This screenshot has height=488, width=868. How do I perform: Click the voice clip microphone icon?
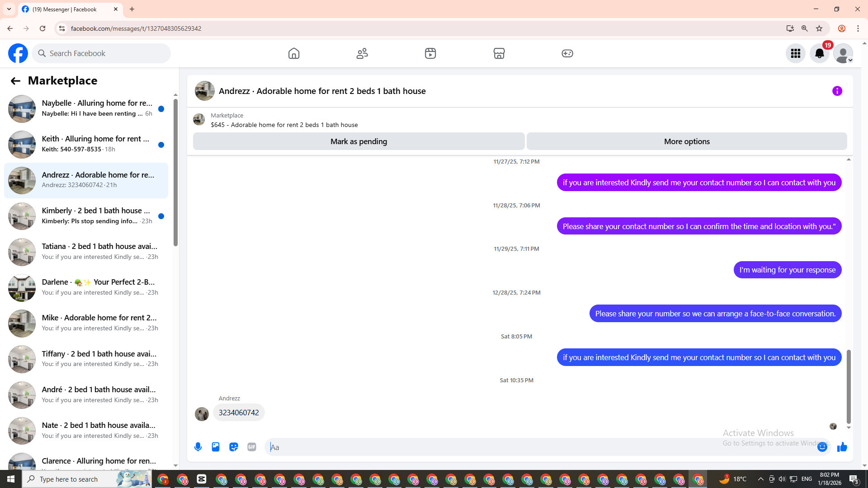[198, 447]
